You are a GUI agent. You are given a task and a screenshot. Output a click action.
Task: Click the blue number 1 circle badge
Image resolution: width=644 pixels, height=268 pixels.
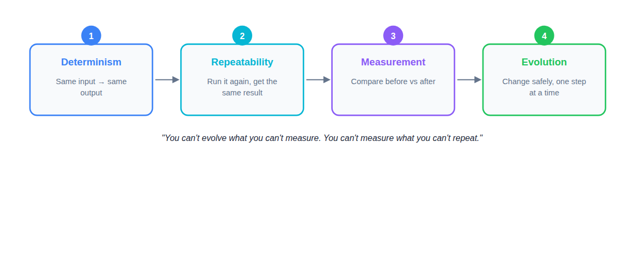[91, 36]
